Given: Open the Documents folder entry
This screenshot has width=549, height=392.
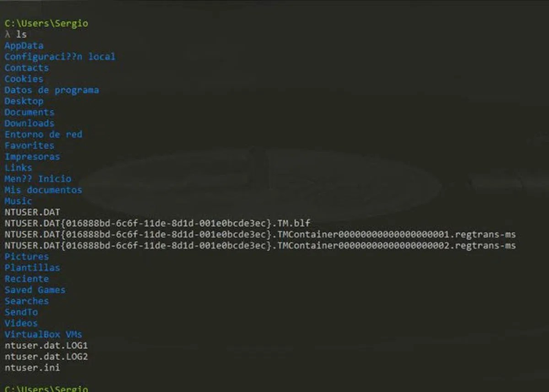Looking at the screenshot, I should coord(29,112).
